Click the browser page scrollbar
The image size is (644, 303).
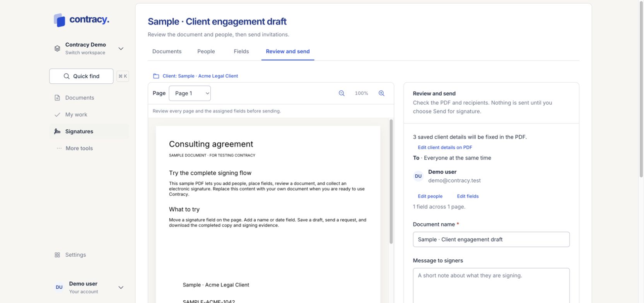pyautogui.click(x=641, y=89)
